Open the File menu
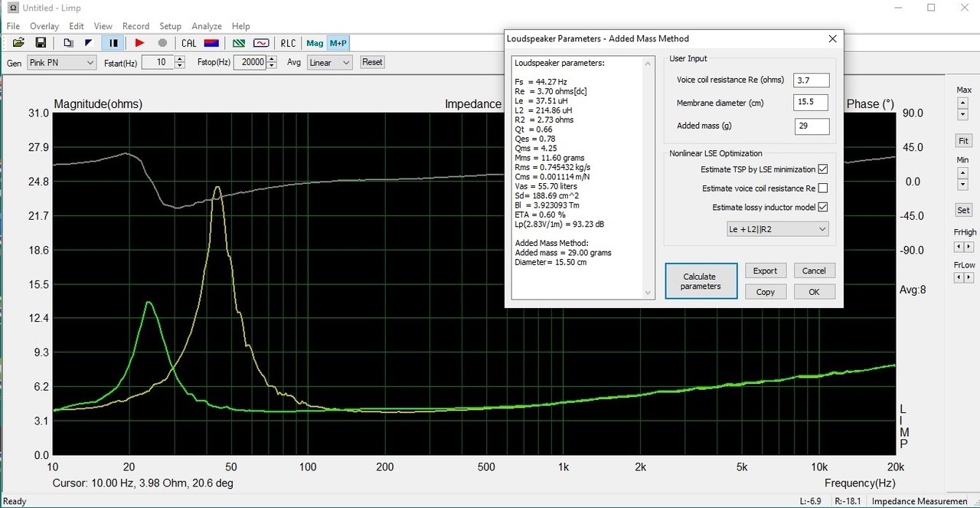This screenshot has width=980, height=508. coord(13,26)
